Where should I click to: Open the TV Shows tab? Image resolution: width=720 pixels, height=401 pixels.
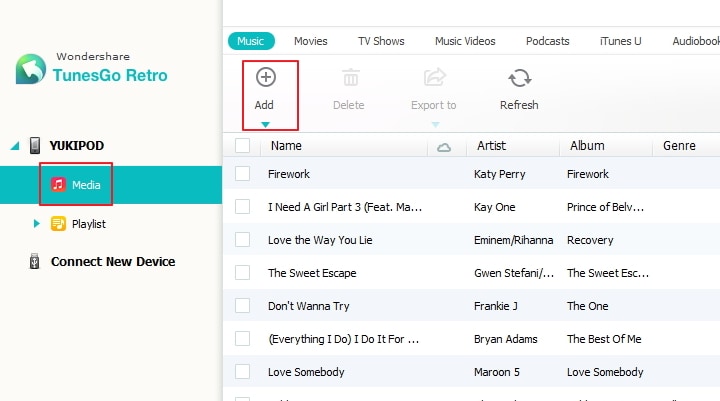(x=381, y=41)
